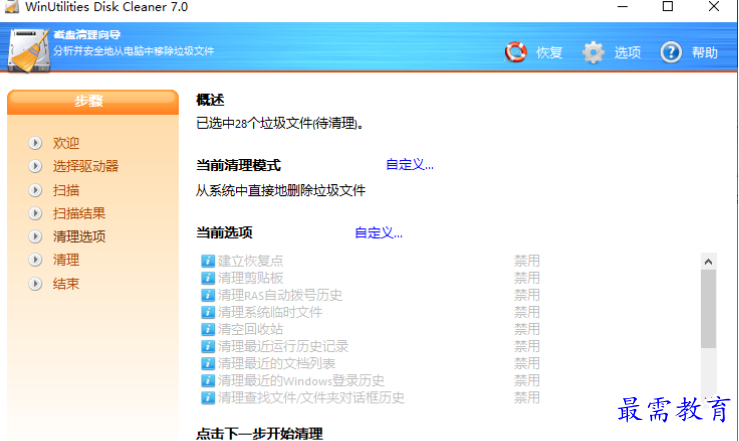Viewport: 739px width, 441px height.
Task: Select the 清理最近运行历史记录 option row
Action: (370, 346)
